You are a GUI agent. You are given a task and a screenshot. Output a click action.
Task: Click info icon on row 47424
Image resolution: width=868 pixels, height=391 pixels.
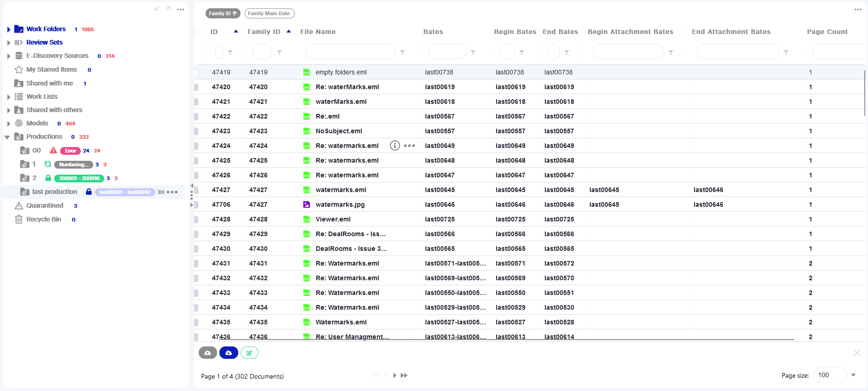click(395, 146)
